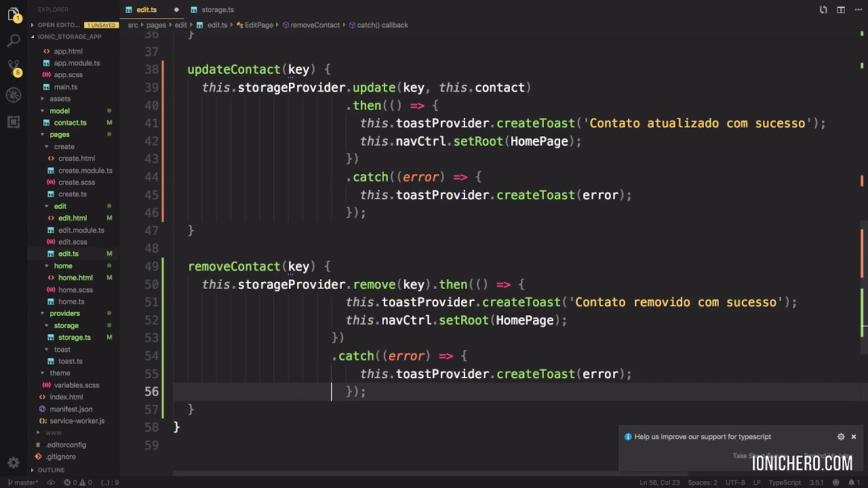Open storage.ts in the explorer tree
The image size is (868, 488).
click(74, 338)
